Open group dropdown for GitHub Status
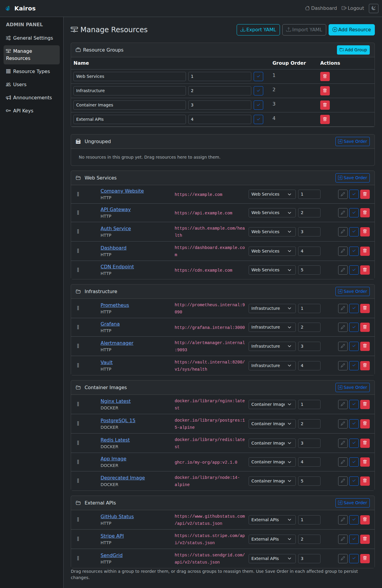 (x=272, y=520)
